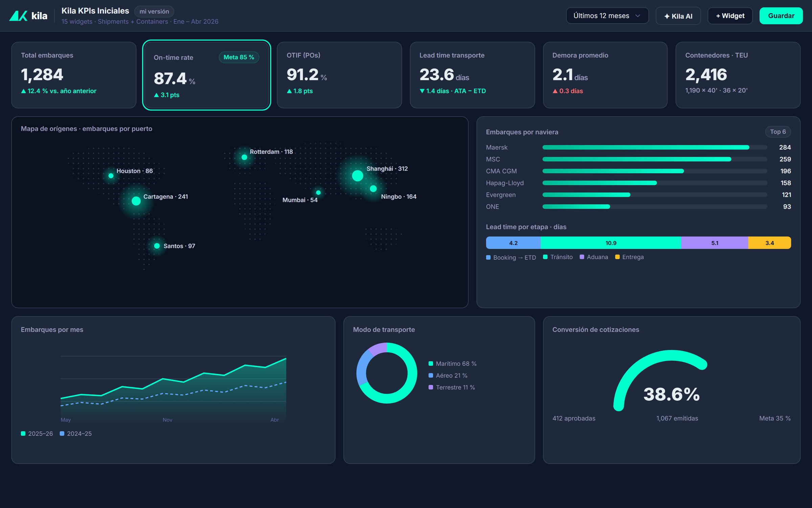Click the Rotterdam port marker
The width and height of the screenshot is (812, 508).
pos(244,157)
